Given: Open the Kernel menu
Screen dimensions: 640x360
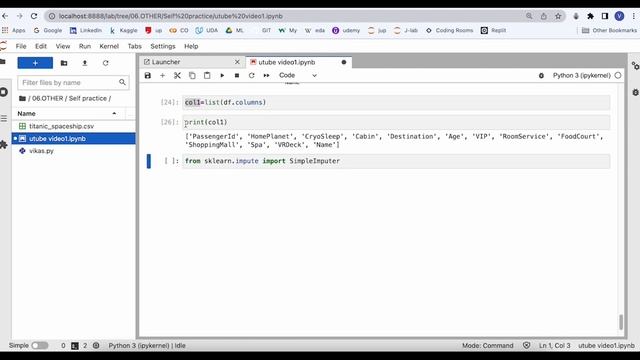Looking at the screenshot, I should coord(109,46).
